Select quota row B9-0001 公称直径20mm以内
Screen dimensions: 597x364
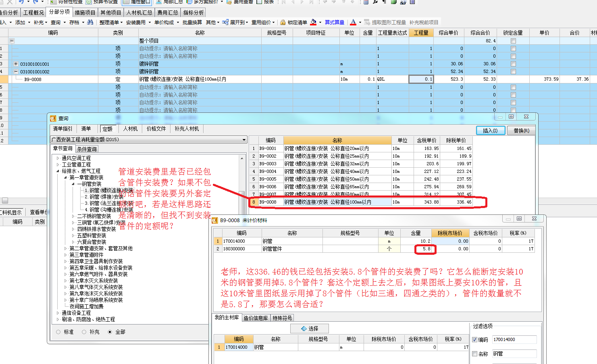(361, 148)
